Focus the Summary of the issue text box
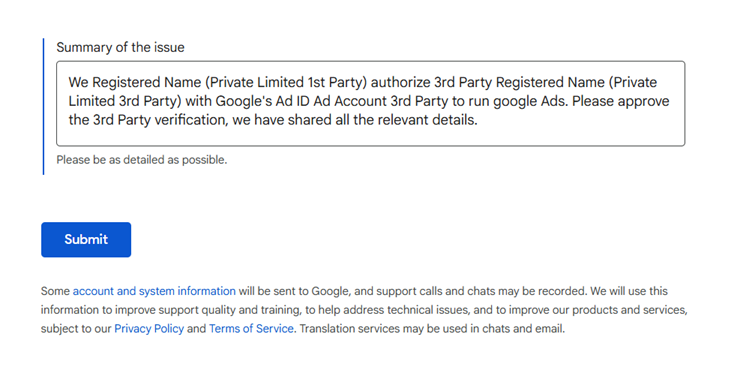This screenshot has width=752, height=376. click(371, 103)
